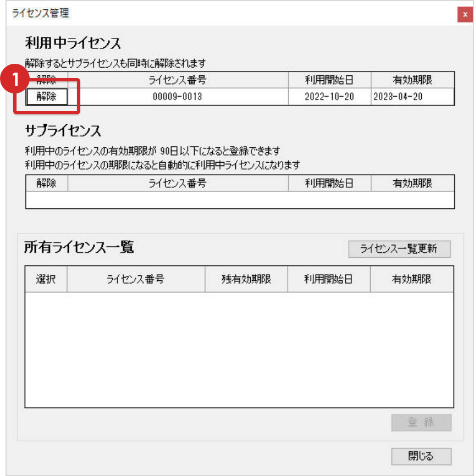Click the 閉じる button
The width and height of the screenshot is (474, 476).
421,456
